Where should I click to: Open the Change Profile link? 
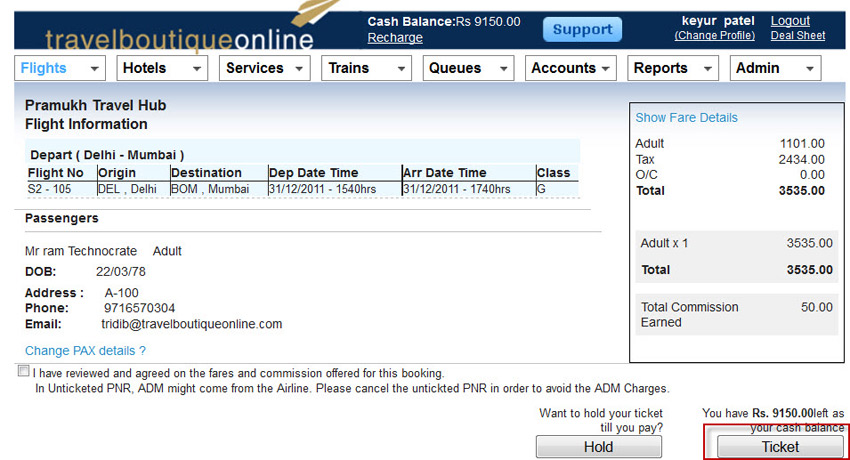[714, 36]
